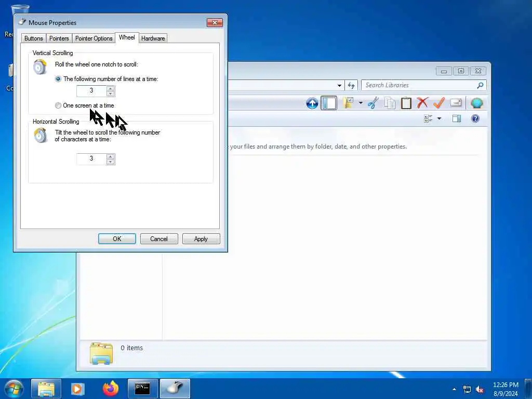The height and width of the screenshot is (399, 532).
Task: Open the Pointer Options tab
Action: click(x=94, y=38)
